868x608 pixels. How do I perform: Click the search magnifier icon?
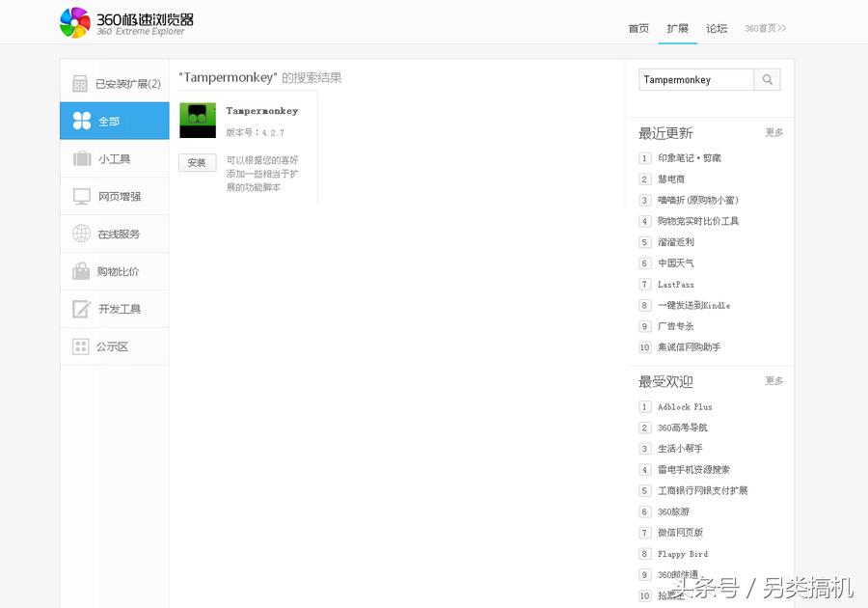pyautogui.click(x=767, y=80)
